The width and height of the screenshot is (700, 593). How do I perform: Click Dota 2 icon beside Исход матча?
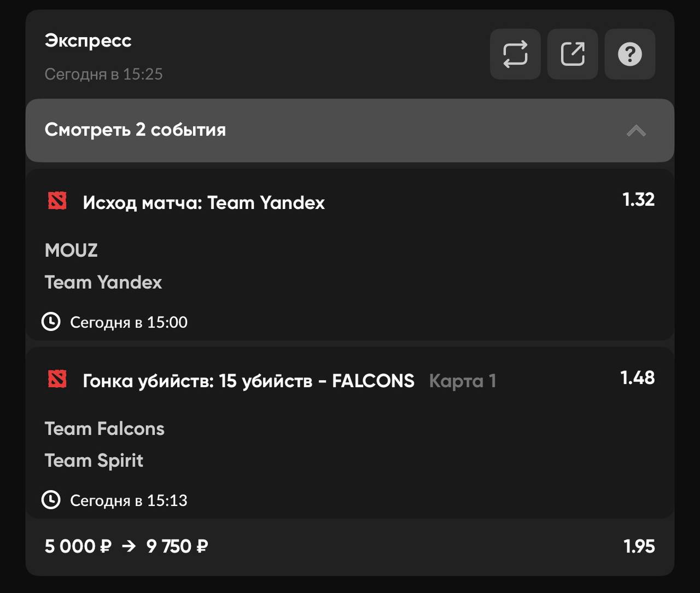57,201
